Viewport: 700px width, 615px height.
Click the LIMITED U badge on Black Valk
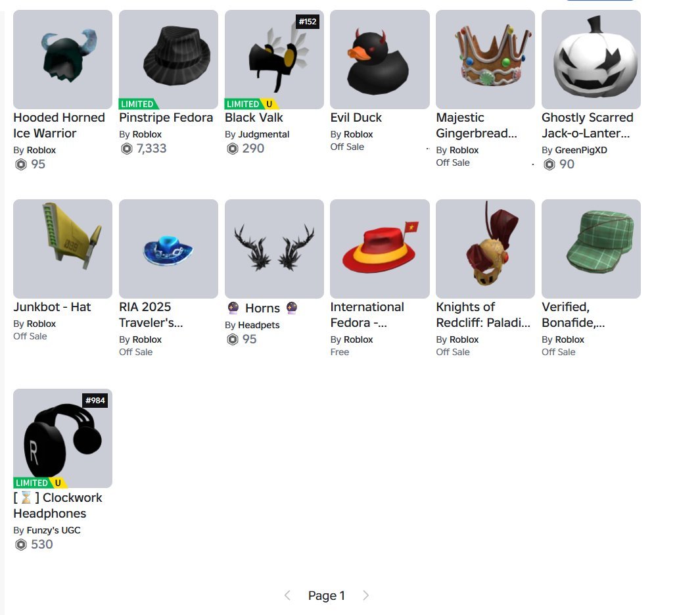tap(251, 104)
